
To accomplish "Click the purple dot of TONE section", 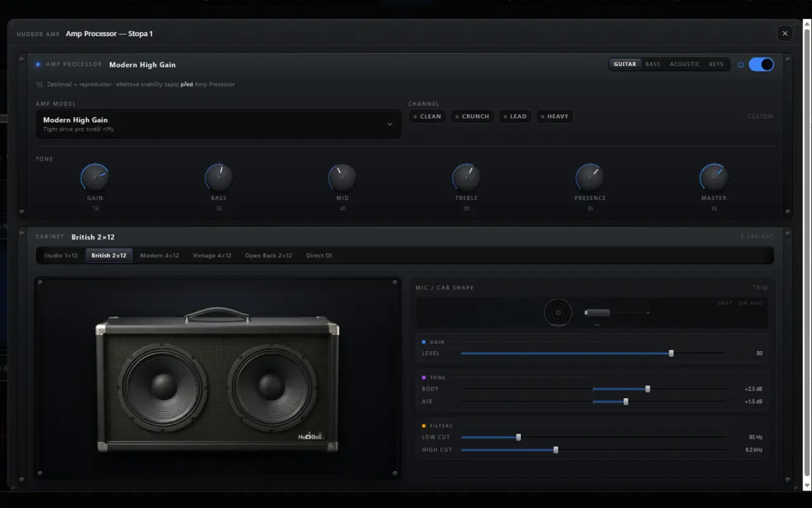I will click(x=424, y=377).
